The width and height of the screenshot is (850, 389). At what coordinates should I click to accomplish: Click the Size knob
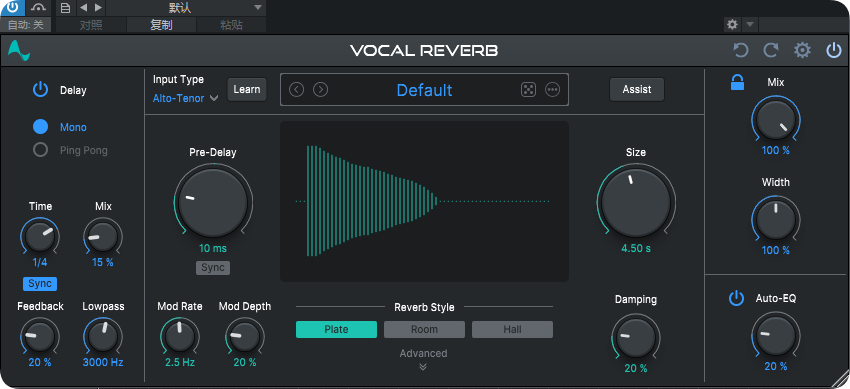click(x=636, y=202)
